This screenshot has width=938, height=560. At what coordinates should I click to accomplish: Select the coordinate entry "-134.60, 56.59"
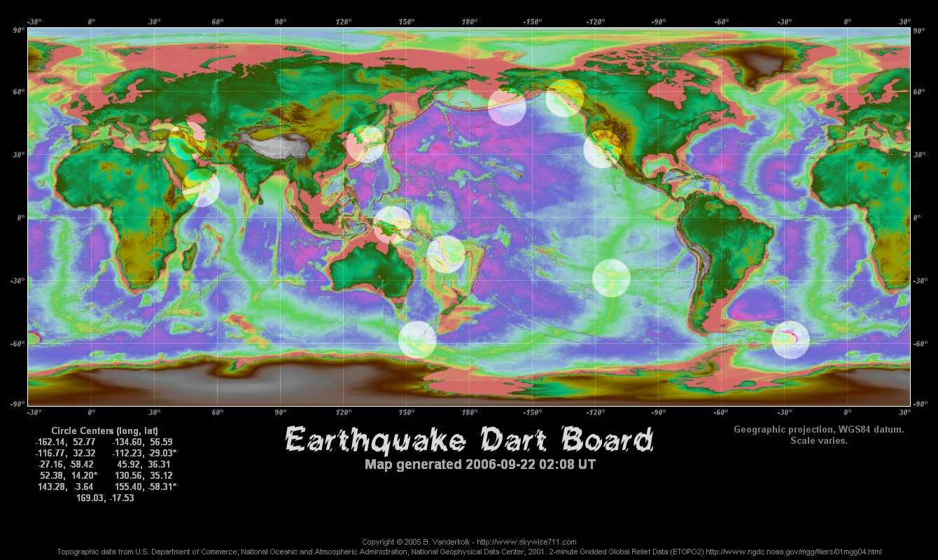(x=143, y=442)
